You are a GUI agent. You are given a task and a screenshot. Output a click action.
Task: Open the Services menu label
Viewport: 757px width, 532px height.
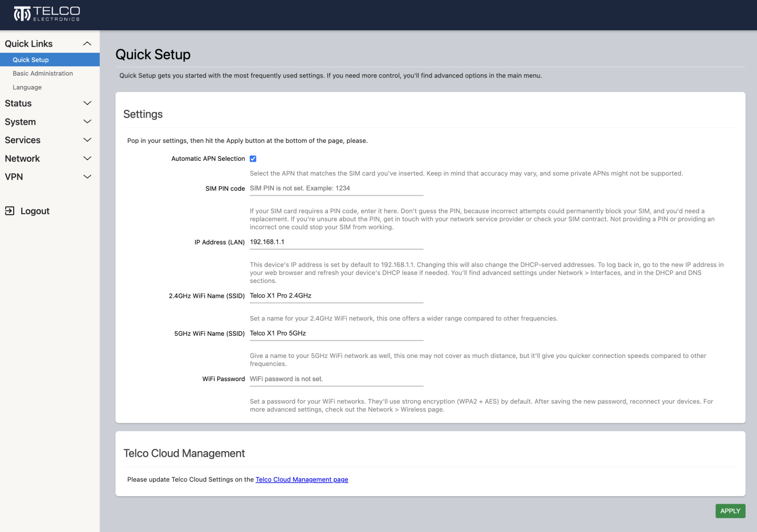pos(23,140)
